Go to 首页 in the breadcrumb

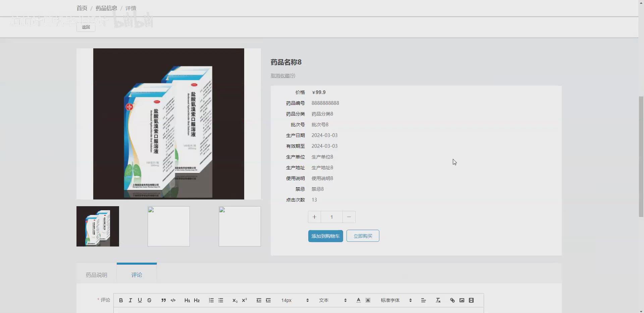point(82,8)
